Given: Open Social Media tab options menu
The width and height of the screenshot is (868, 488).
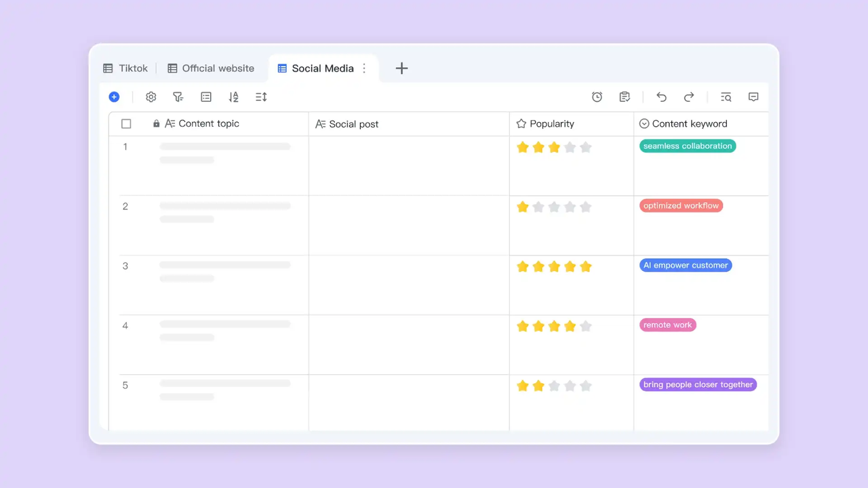Looking at the screenshot, I should coord(364,68).
